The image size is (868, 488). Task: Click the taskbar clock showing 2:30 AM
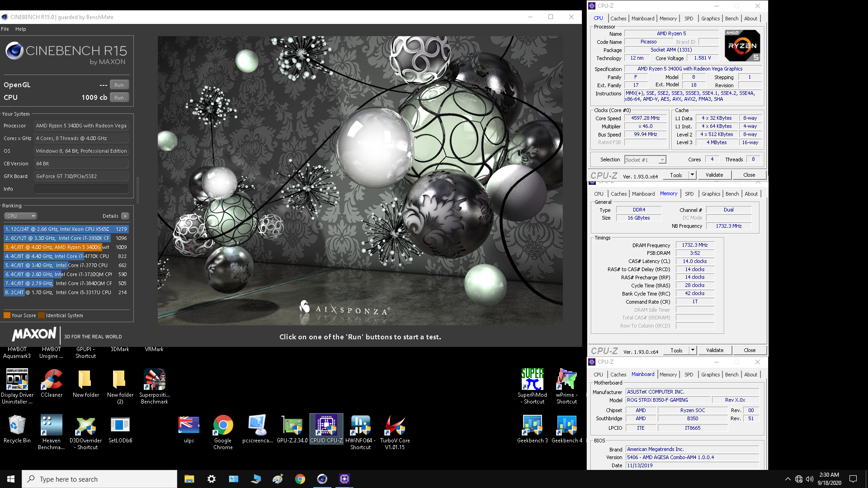click(829, 479)
